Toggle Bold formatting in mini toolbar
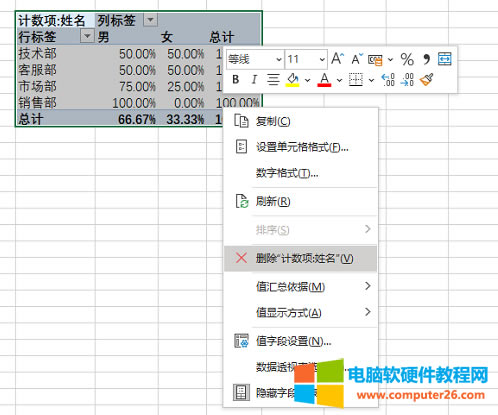This screenshot has width=498, height=415. [236, 80]
